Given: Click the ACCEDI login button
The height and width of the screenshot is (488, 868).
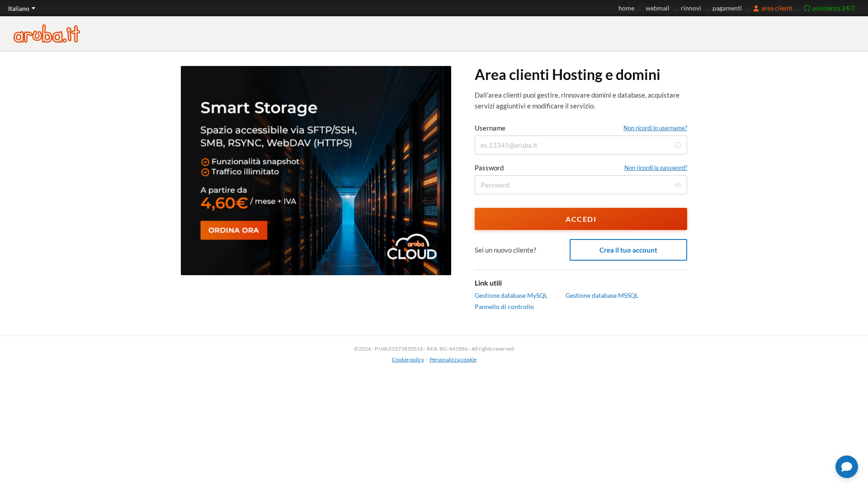Looking at the screenshot, I should pos(581,219).
